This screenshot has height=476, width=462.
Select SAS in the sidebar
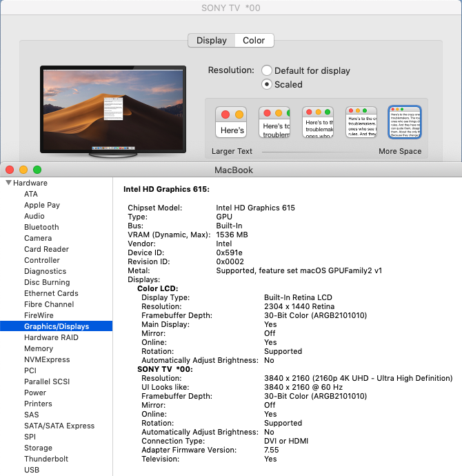pyautogui.click(x=32, y=415)
